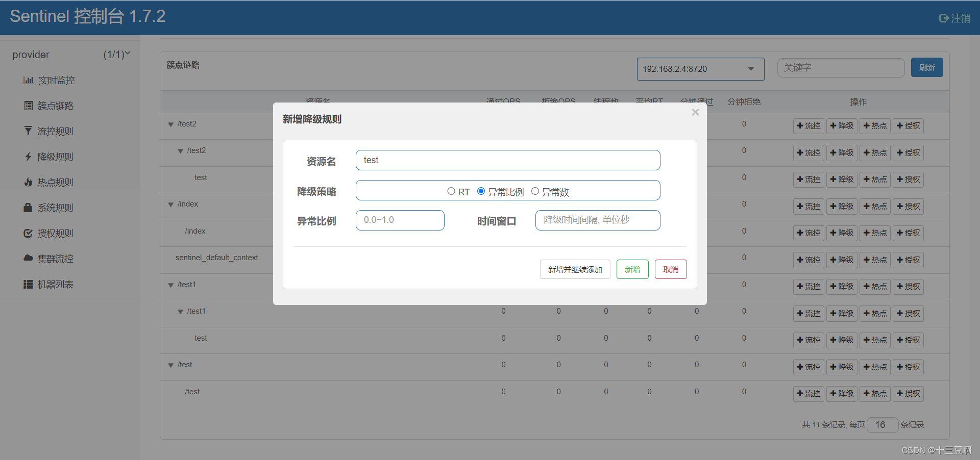Focus the 关键字 search field
This screenshot has height=460, width=980.
841,67
